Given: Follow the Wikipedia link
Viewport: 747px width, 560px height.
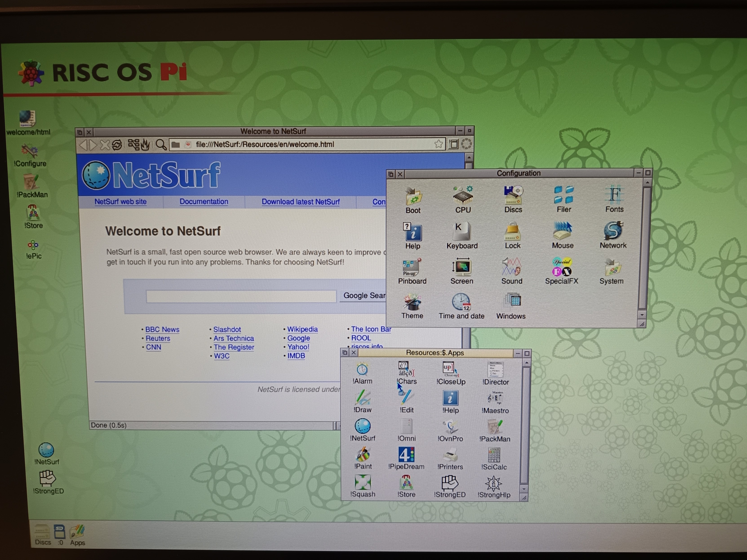Looking at the screenshot, I should [302, 329].
